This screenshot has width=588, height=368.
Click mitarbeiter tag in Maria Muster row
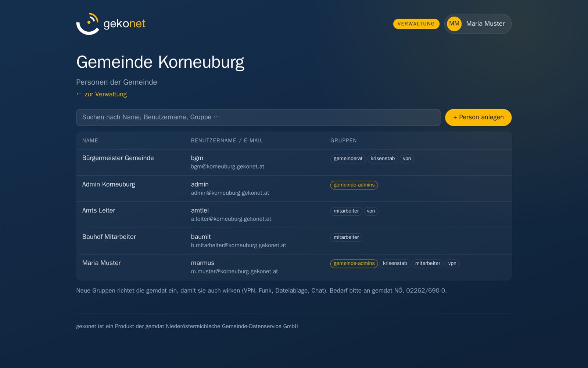[x=428, y=263]
